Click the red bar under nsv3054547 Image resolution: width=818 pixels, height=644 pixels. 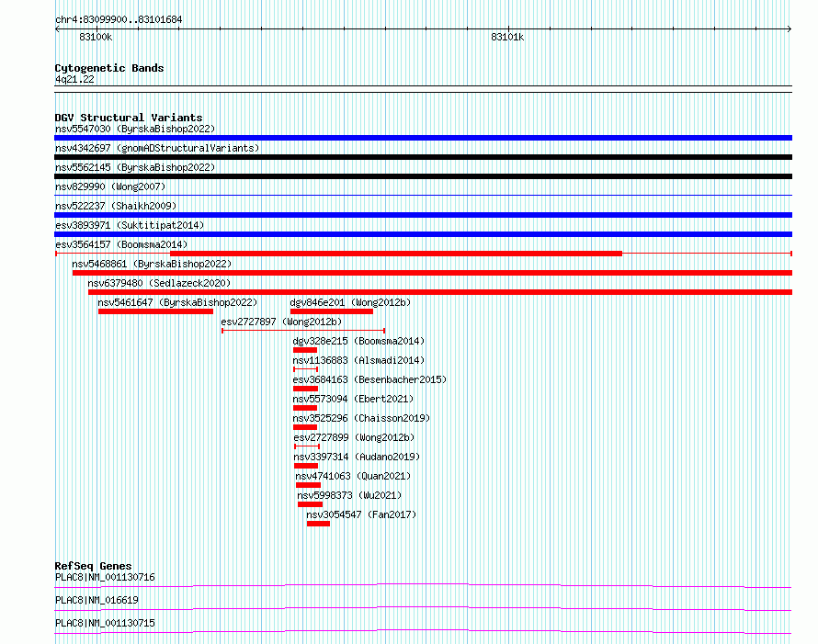coord(318,524)
